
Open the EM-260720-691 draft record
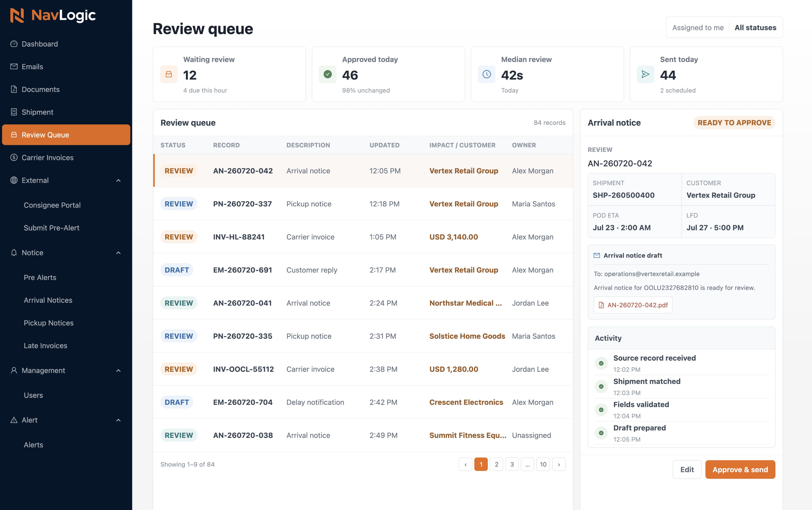pos(363,270)
